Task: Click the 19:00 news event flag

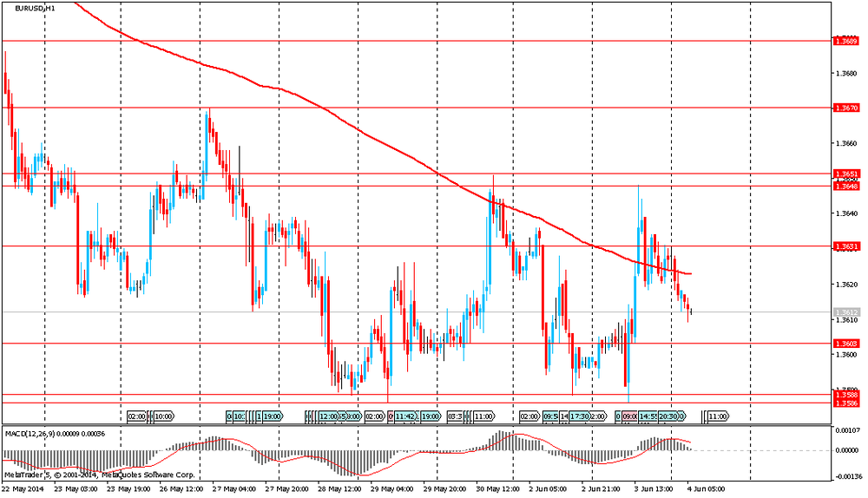Action: [x=271, y=416]
